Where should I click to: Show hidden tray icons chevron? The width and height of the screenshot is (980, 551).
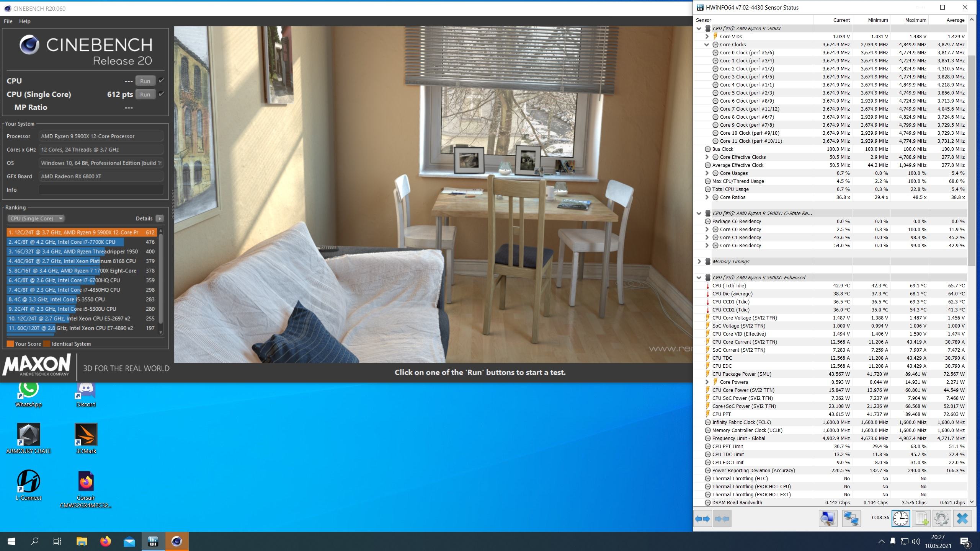[x=881, y=541]
